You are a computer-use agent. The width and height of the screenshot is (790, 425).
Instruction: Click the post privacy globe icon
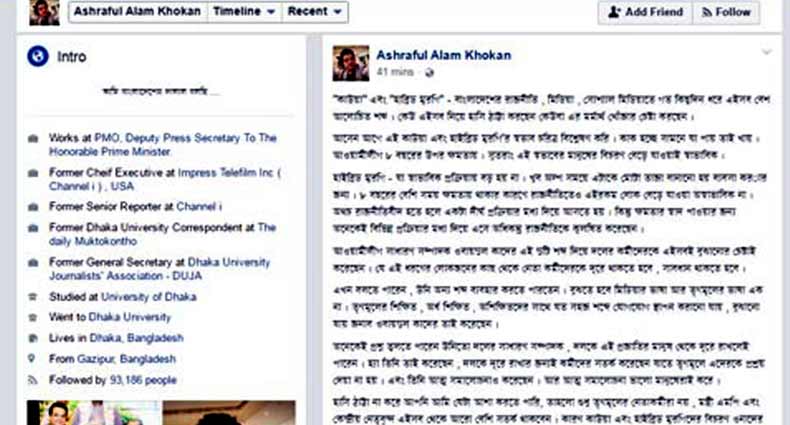[x=429, y=73]
